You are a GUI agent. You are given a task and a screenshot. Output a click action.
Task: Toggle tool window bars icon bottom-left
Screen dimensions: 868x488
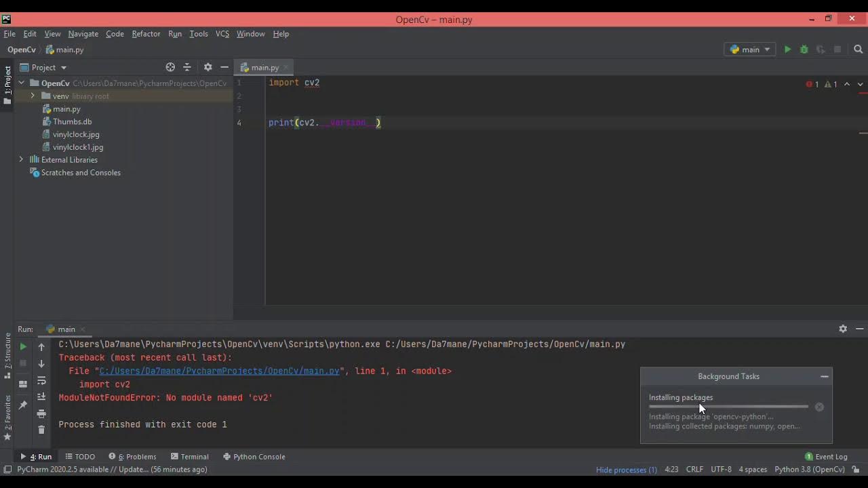tap(7, 469)
